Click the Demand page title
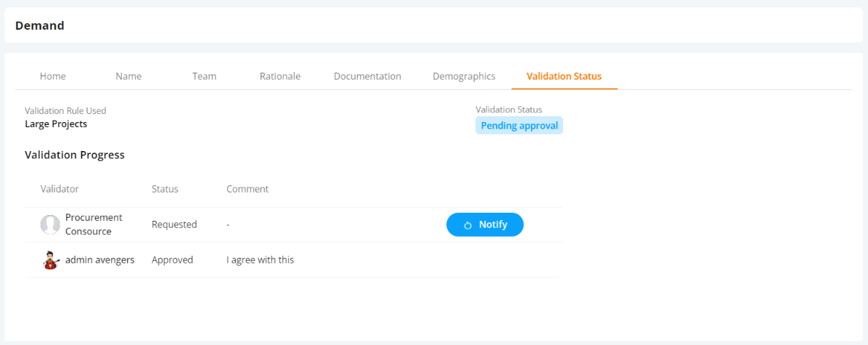 pos(40,25)
